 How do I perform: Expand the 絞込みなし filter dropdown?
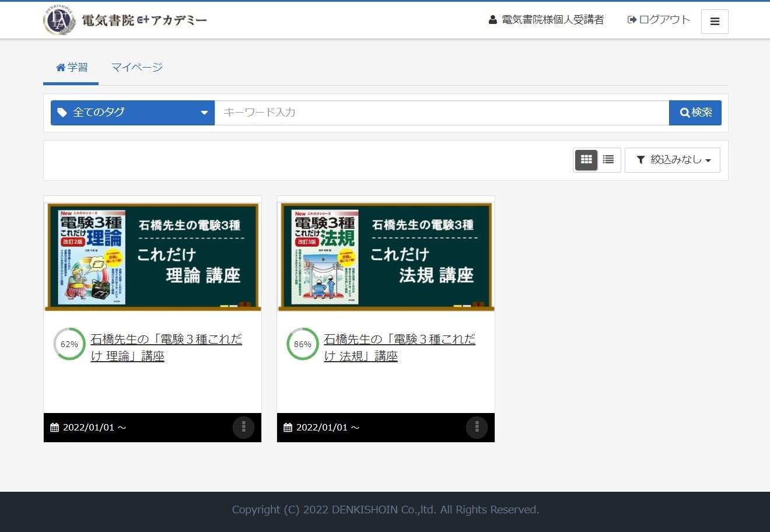[x=672, y=159]
